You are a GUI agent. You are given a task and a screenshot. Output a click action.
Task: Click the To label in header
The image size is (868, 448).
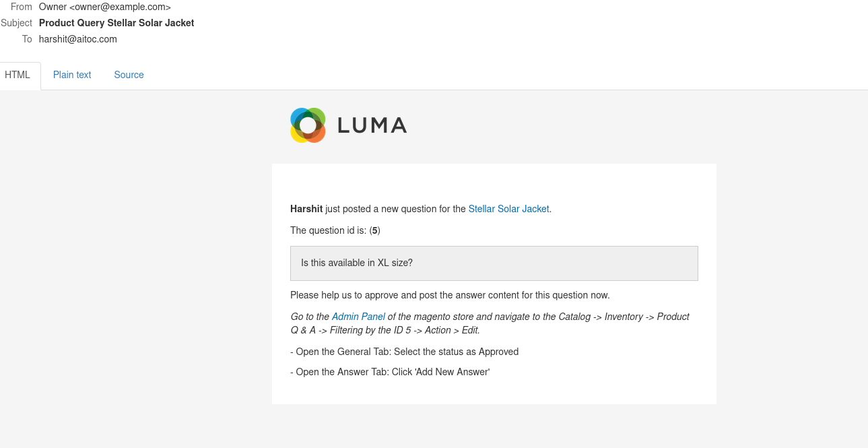27,39
